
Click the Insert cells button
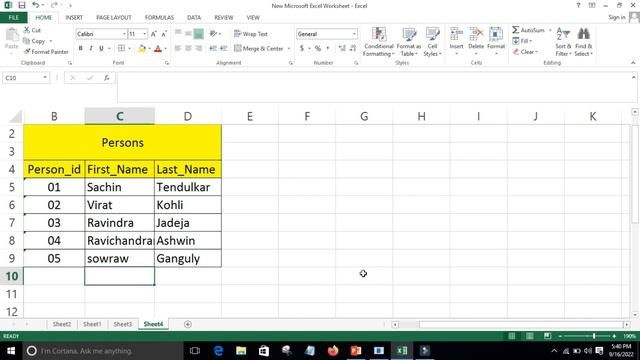[x=456, y=41]
